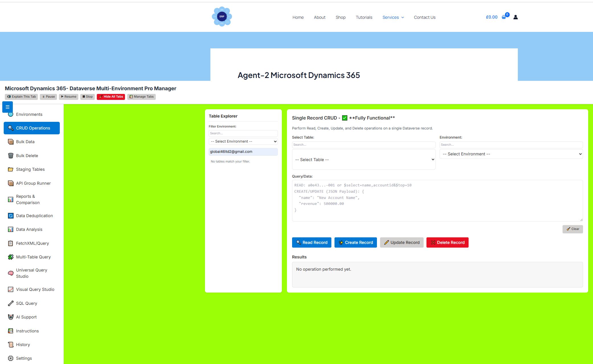Image resolution: width=593 pixels, height=364 pixels.
Task: Open the Bulk Delete tool
Action: [x=27, y=155]
